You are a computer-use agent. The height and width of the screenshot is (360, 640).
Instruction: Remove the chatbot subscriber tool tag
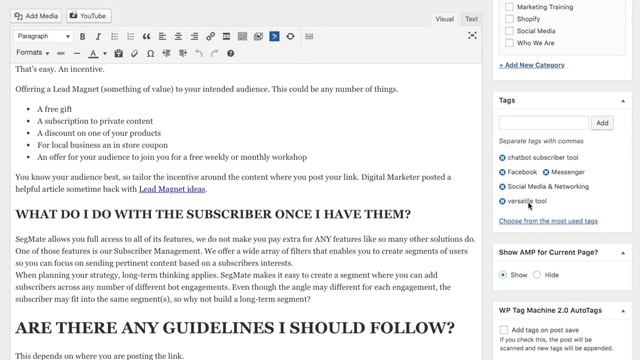(x=502, y=158)
